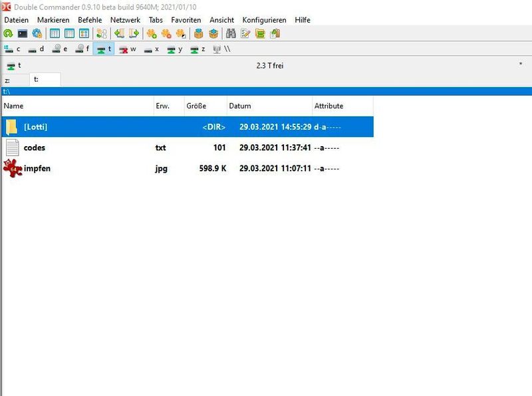Click the 598.9 K size value
Image resolution: width=532 pixels, height=396 pixels.
pos(212,168)
